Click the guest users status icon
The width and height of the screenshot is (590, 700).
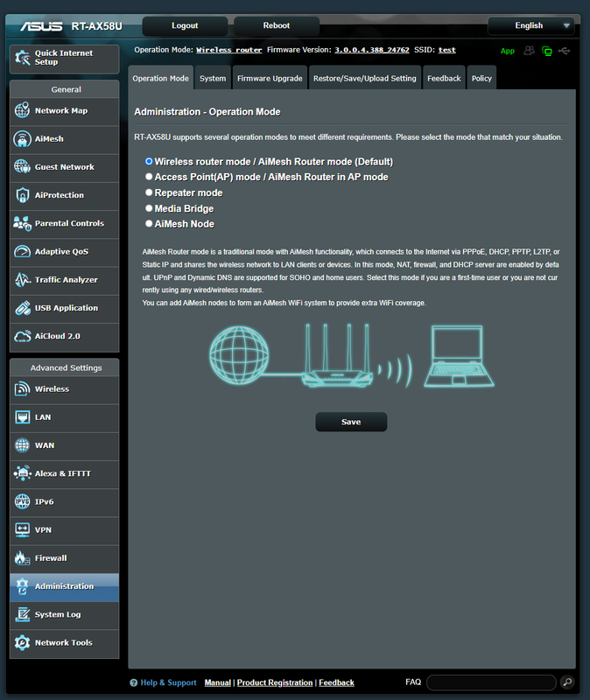[529, 51]
